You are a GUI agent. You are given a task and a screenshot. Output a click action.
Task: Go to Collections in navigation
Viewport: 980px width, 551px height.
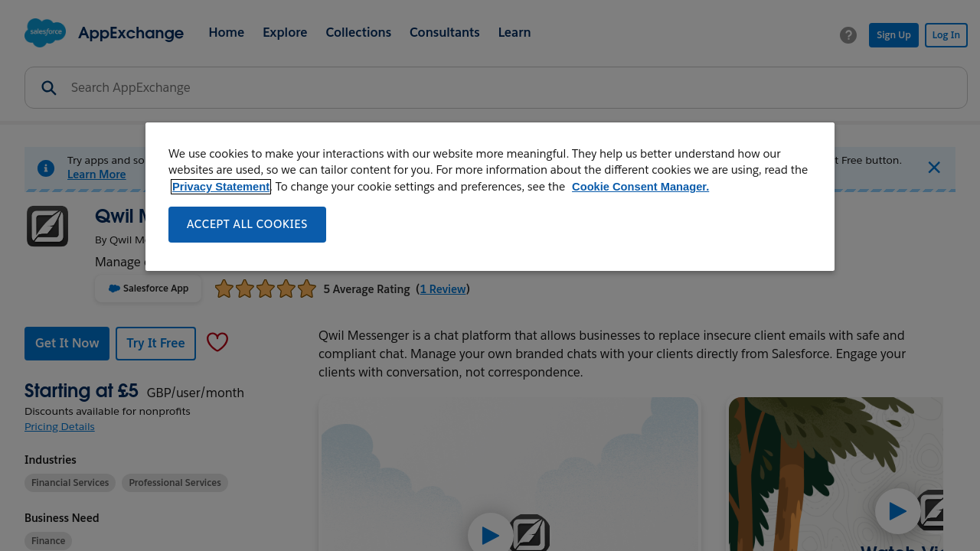pos(358,33)
